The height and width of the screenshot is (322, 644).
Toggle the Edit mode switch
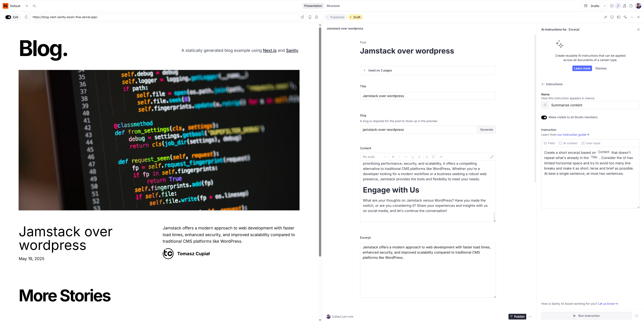click(x=8, y=17)
